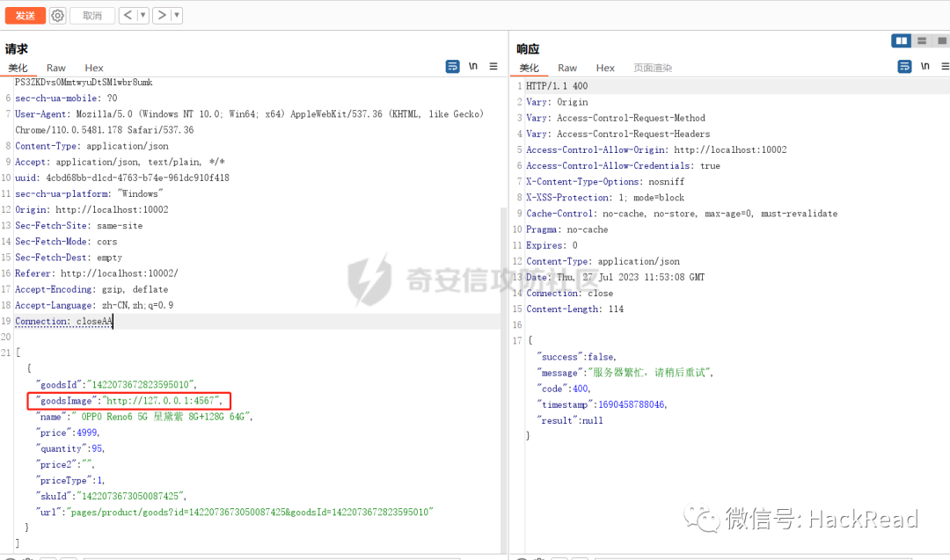Select the combined tabbed layout icon

click(942, 40)
